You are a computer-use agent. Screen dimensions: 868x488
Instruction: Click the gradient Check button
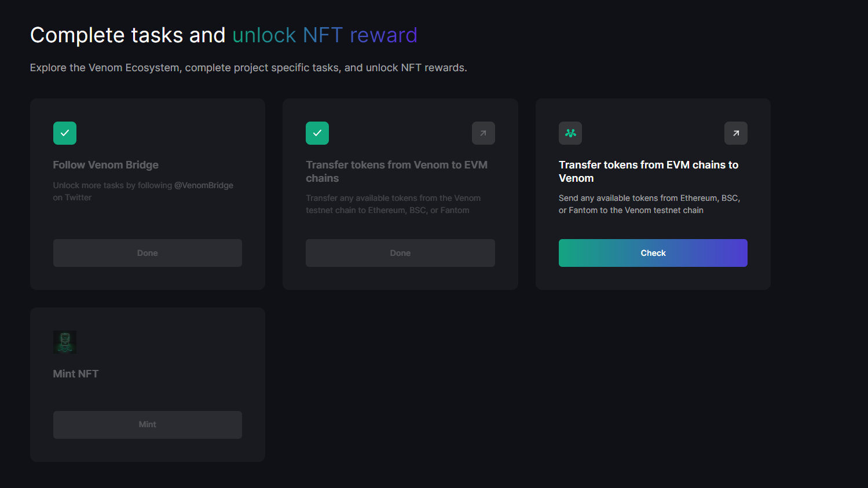[653, 253]
